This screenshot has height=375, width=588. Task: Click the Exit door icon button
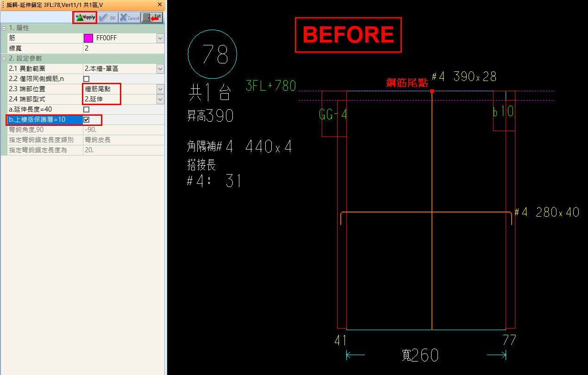point(152,18)
